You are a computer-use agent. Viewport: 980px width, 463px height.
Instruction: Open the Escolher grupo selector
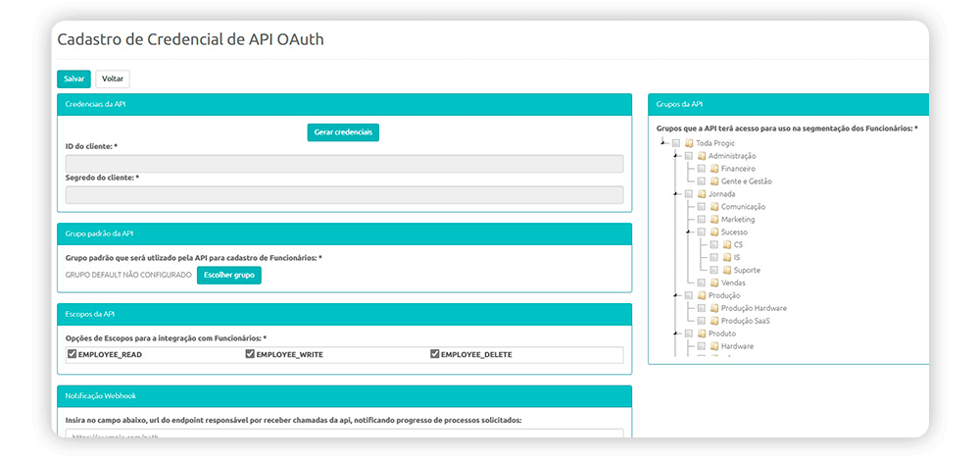coord(228,276)
